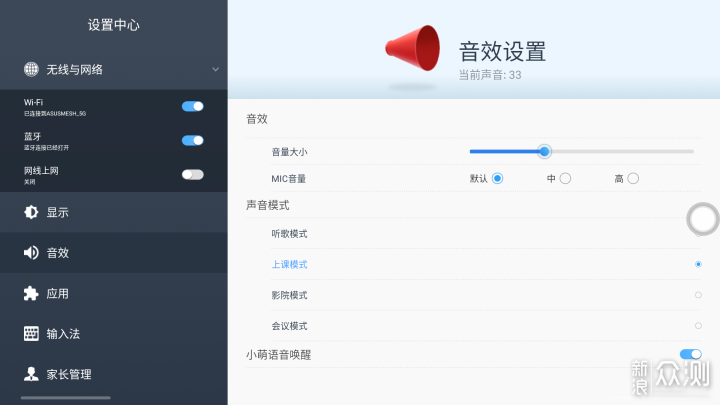
Task: Choose the 影院模式 radio button
Action: tap(698, 295)
